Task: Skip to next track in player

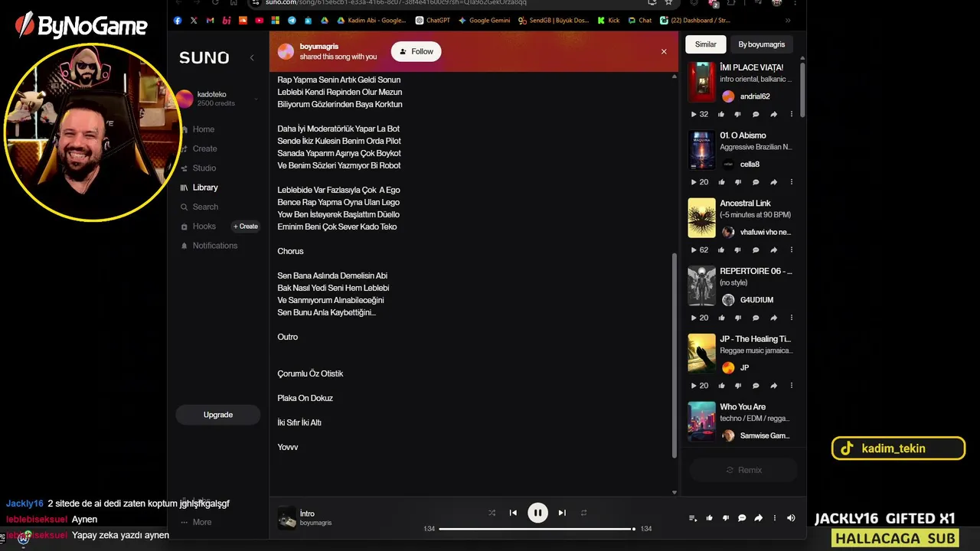Action: point(562,513)
